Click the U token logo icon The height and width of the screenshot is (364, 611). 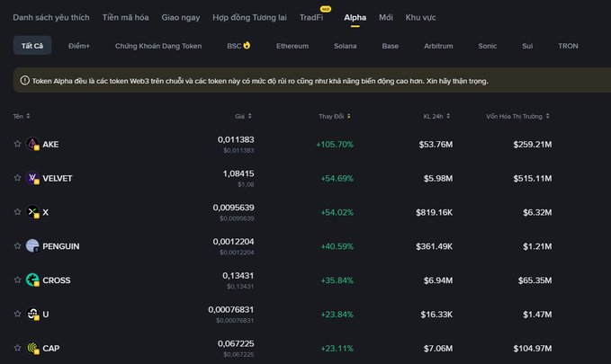(32, 314)
